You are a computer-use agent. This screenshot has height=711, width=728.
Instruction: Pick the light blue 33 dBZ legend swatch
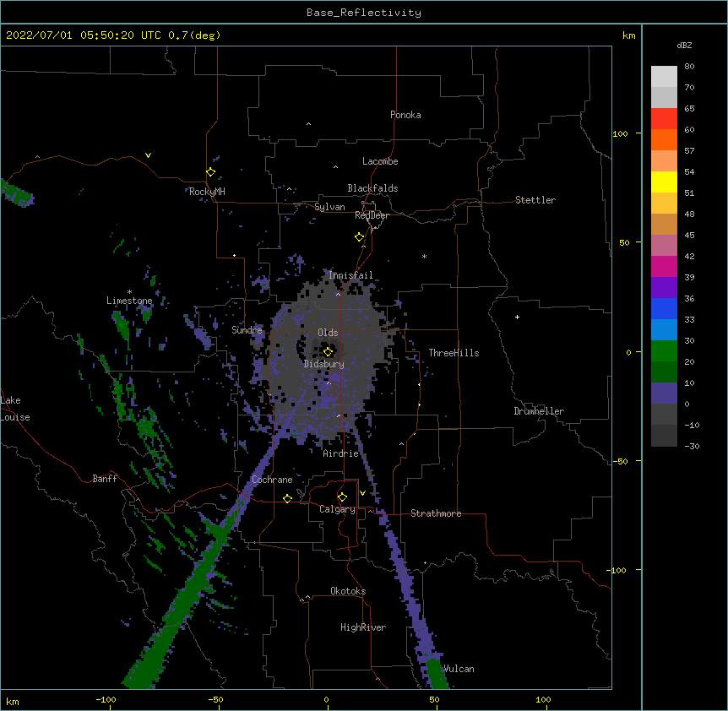664,330
